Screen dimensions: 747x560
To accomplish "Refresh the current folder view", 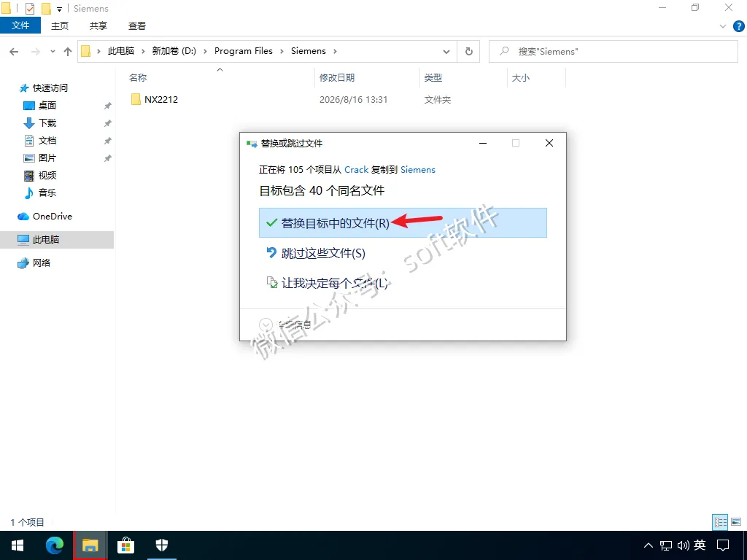I will pos(469,52).
